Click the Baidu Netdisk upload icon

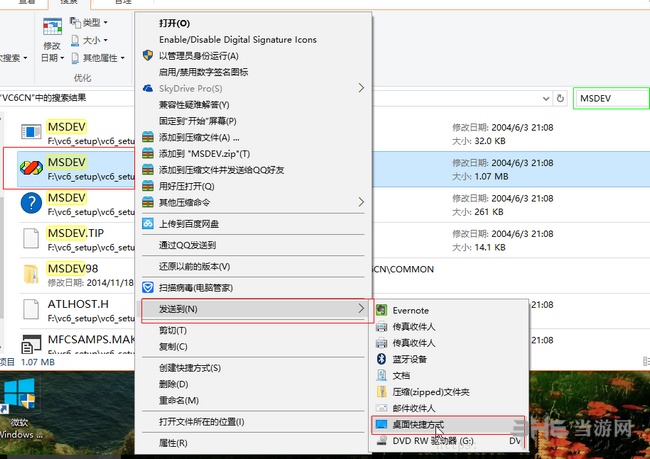point(148,224)
